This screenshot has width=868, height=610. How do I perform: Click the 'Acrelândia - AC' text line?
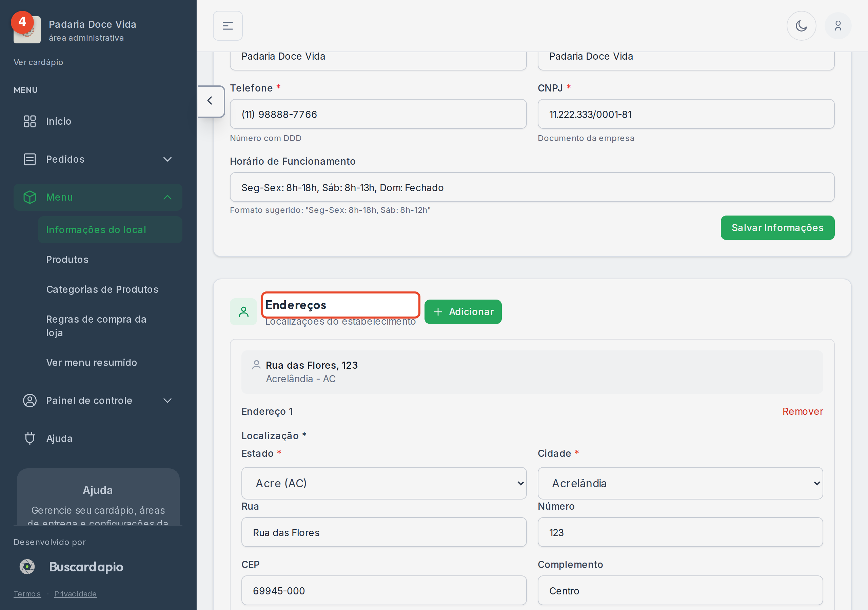300,379
